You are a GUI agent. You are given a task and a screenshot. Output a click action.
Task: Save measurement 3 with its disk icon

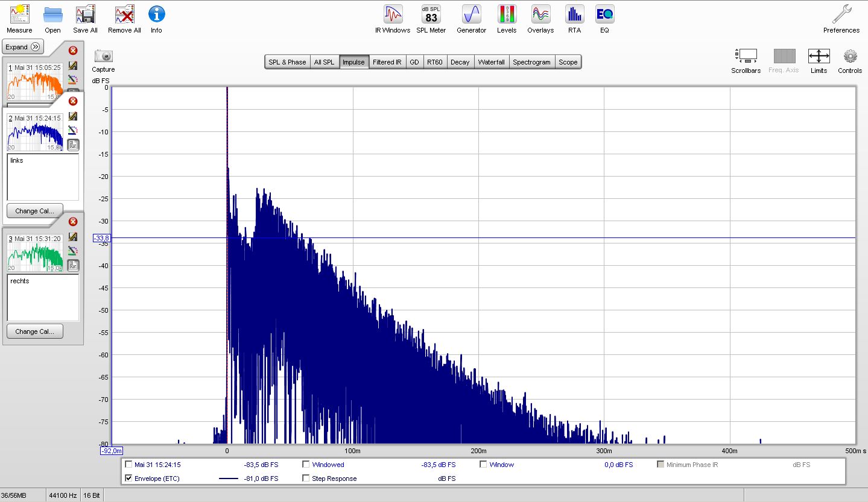pyautogui.click(x=73, y=236)
